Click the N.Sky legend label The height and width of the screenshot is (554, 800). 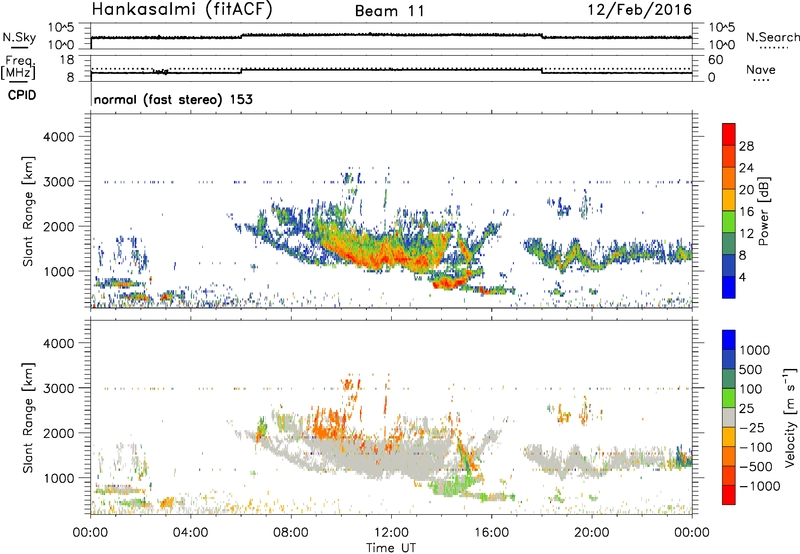point(19,37)
